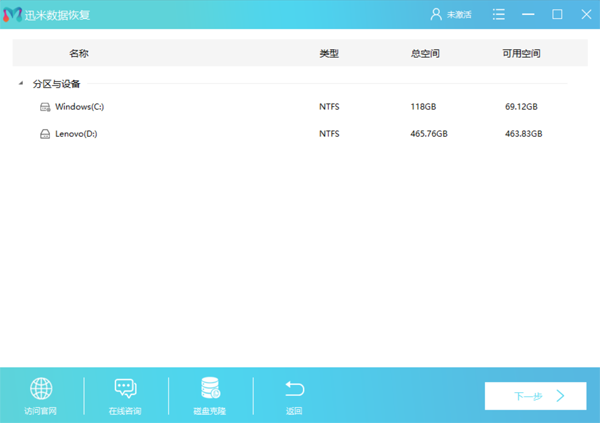Click the 未激活 activation status link
This screenshot has width=600, height=423.
coord(458,15)
